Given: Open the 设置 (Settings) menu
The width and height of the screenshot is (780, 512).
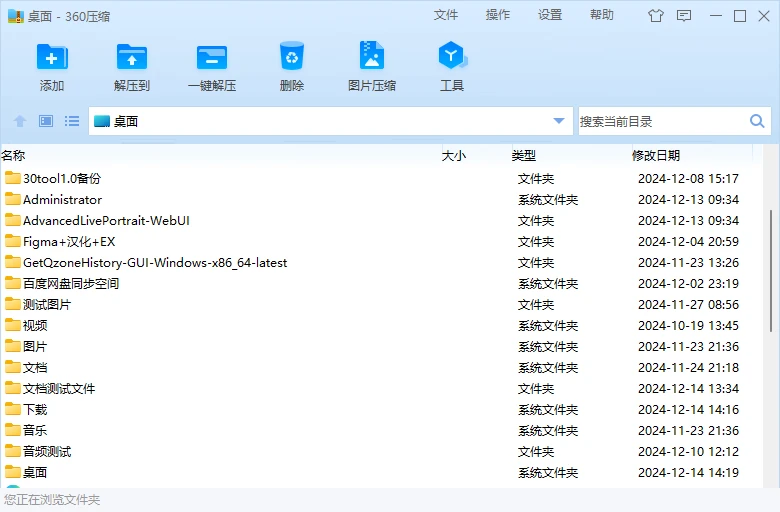Looking at the screenshot, I should tap(550, 15).
